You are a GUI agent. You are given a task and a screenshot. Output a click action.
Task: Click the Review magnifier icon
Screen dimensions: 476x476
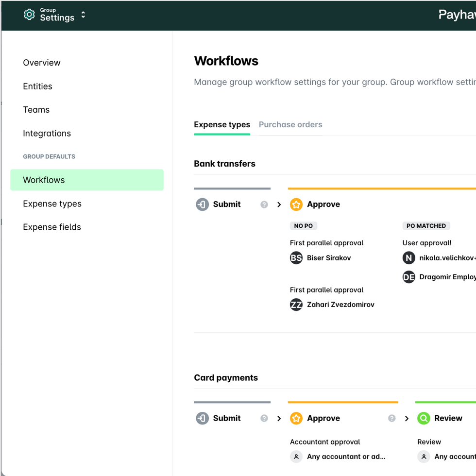click(424, 418)
